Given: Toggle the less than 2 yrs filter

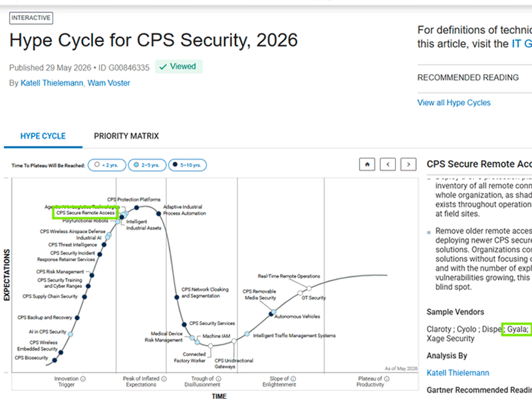Looking at the screenshot, I should [x=107, y=165].
